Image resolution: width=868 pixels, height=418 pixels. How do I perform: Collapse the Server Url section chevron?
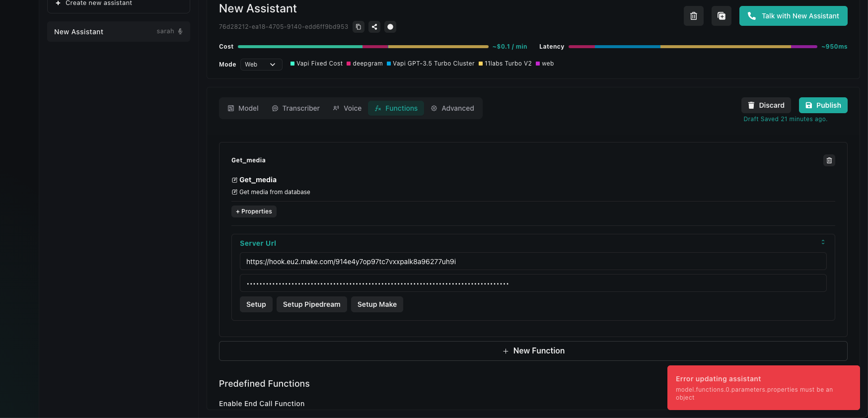(823, 242)
